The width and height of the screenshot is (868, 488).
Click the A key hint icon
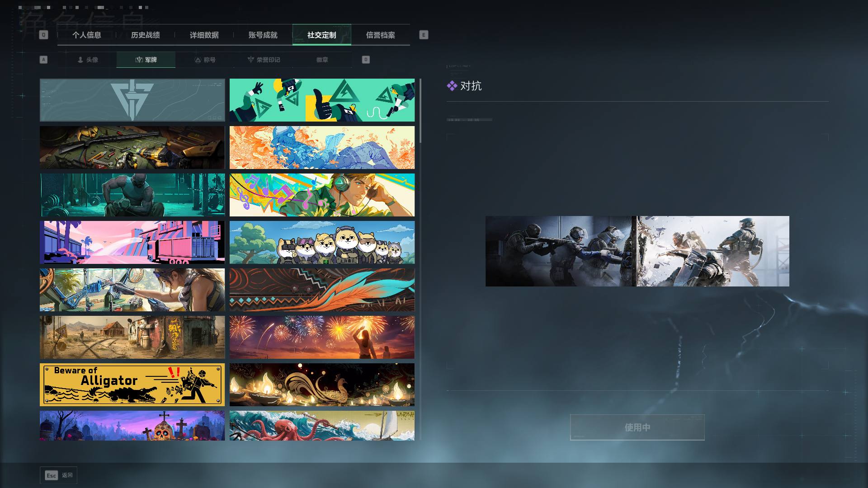43,60
